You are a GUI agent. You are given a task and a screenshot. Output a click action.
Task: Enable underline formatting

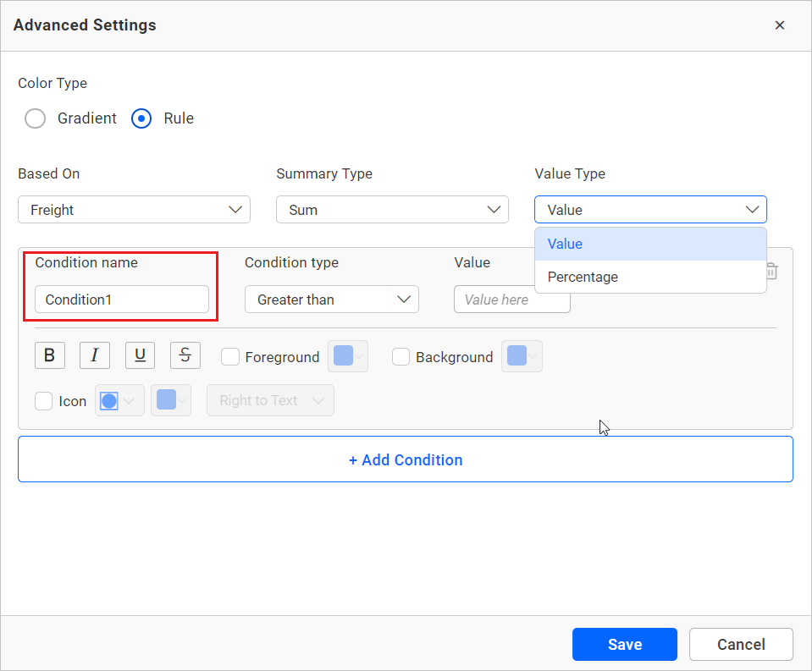(x=140, y=355)
